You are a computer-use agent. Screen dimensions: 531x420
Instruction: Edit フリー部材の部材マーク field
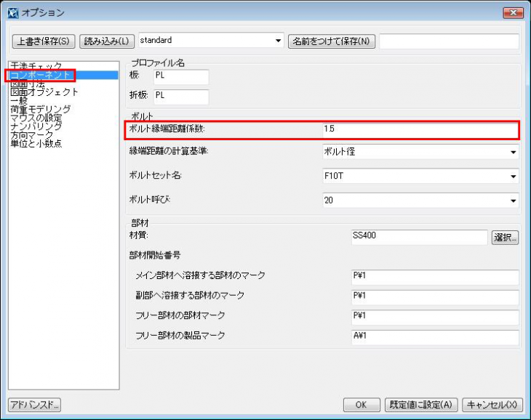coord(435,318)
